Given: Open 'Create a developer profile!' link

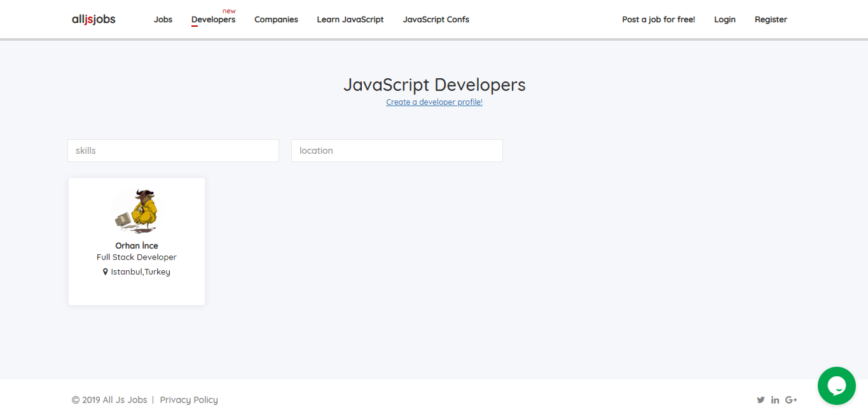Looking at the screenshot, I should click(x=434, y=102).
